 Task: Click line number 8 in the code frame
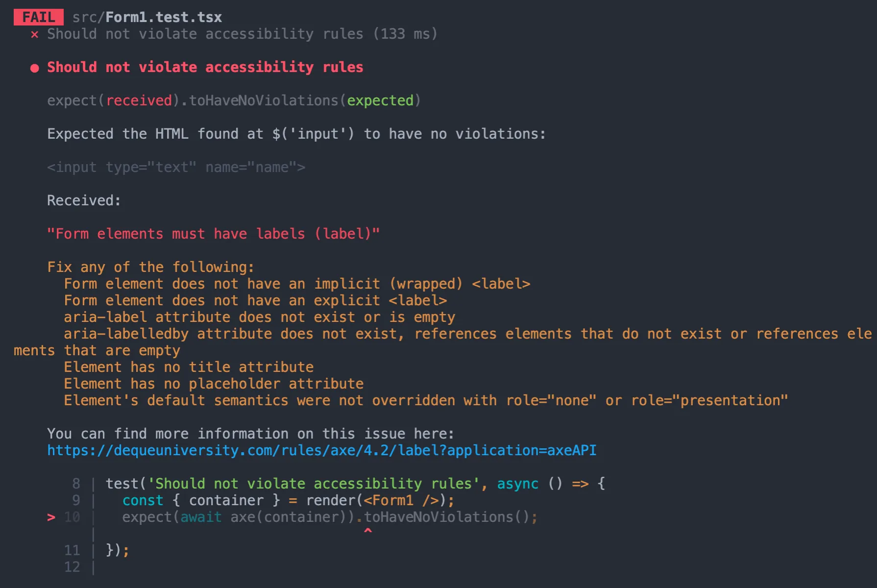tap(76, 484)
